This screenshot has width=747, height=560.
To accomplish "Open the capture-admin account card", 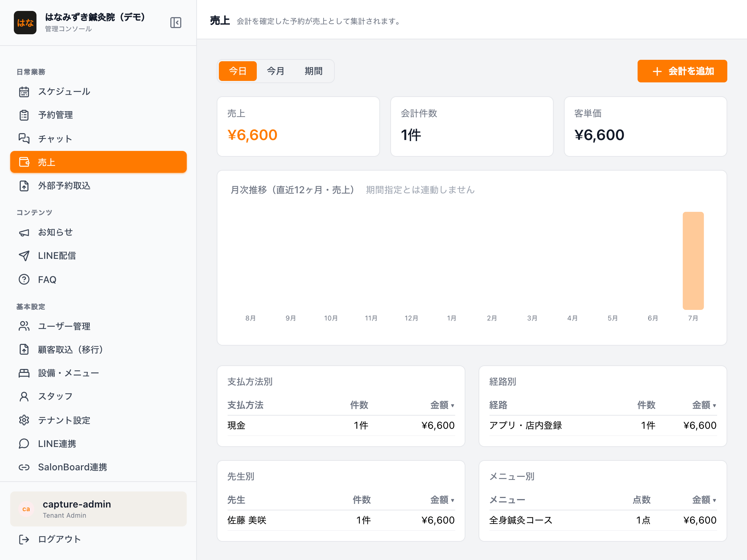I will [x=98, y=509].
